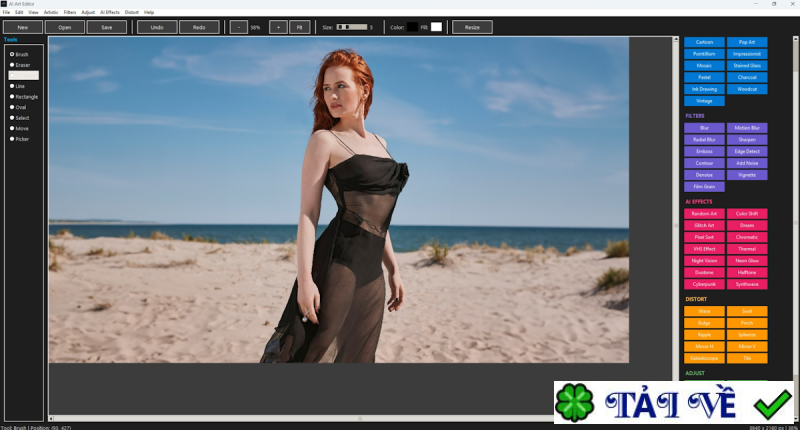
Task: Apply the Synthwave AI effect
Action: point(747,284)
